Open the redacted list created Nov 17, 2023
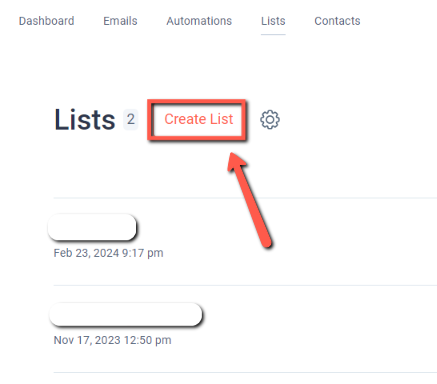437x384 pixels. [x=126, y=314]
